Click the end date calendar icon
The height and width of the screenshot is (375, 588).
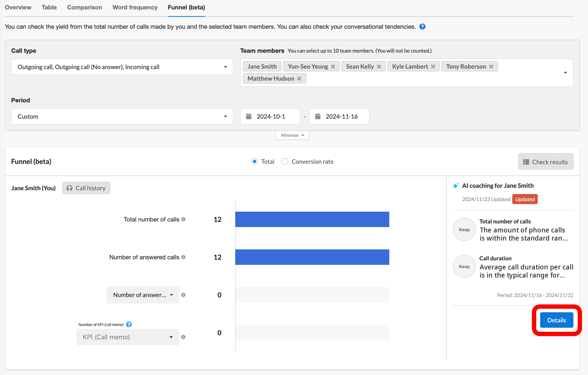coord(318,116)
